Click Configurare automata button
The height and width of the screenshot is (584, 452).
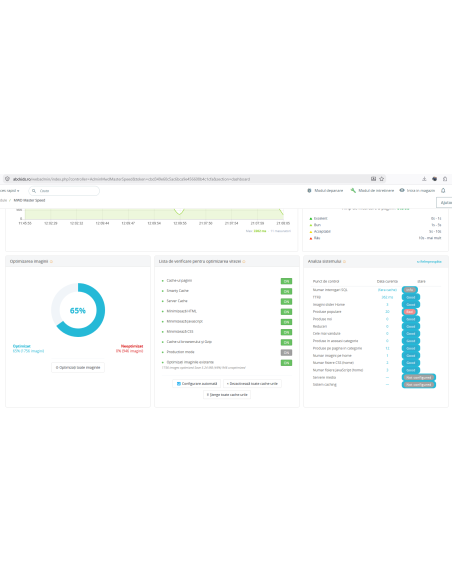pyautogui.click(x=197, y=384)
